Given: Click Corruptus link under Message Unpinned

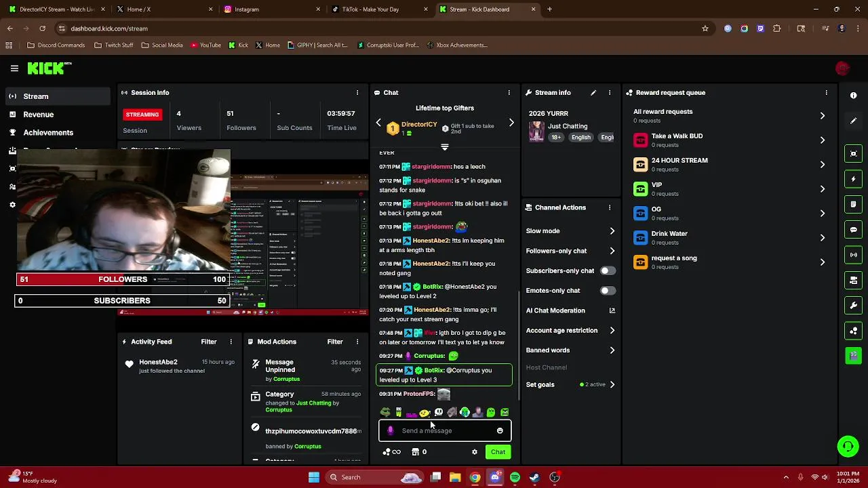Looking at the screenshot, I should 287,379.
